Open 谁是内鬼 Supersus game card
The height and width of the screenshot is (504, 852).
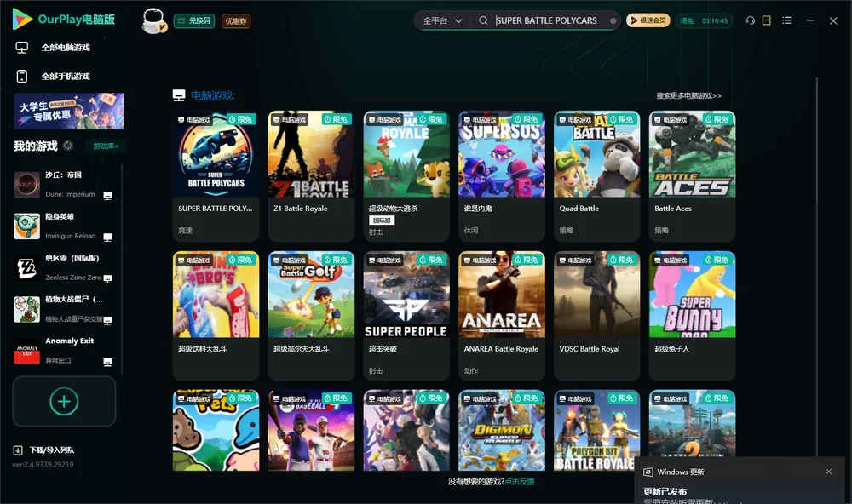tap(502, 176)
